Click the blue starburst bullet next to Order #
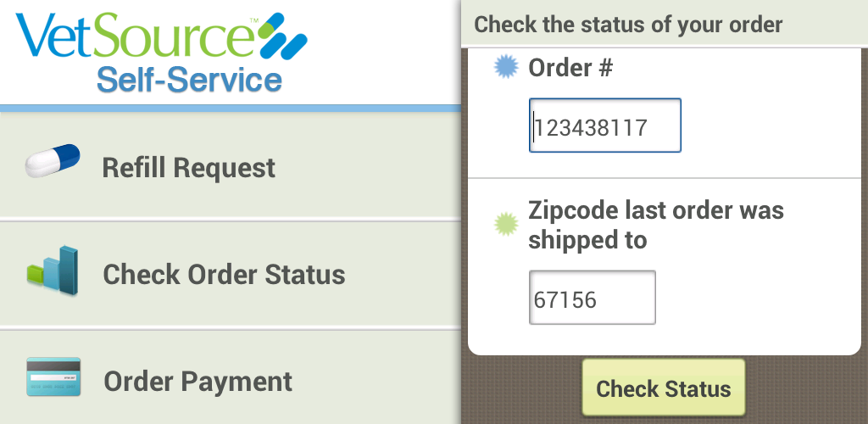 (506, 67)
